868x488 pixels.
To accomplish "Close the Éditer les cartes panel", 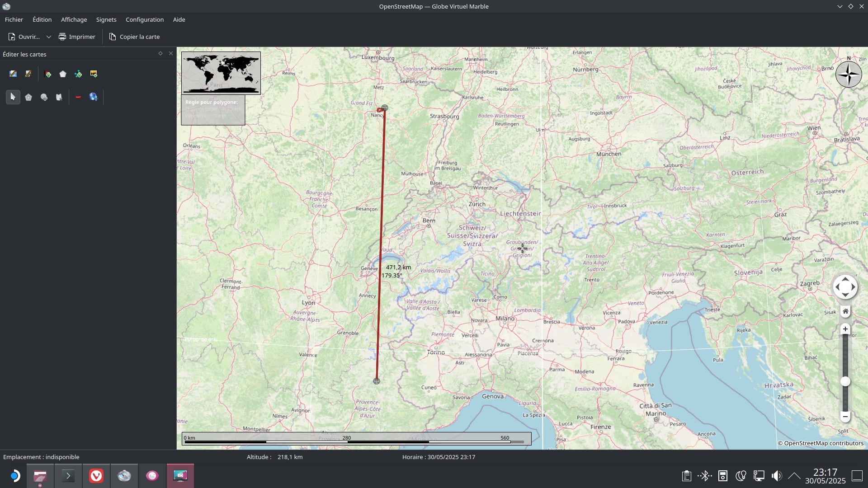I will point(171,53).
